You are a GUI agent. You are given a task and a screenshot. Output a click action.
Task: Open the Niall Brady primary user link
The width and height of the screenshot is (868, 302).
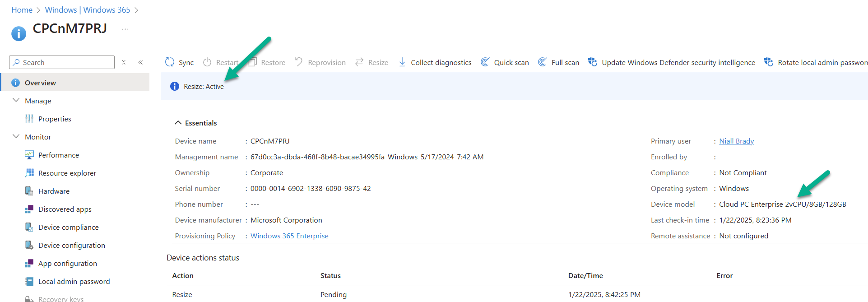(x=736, y=141)
